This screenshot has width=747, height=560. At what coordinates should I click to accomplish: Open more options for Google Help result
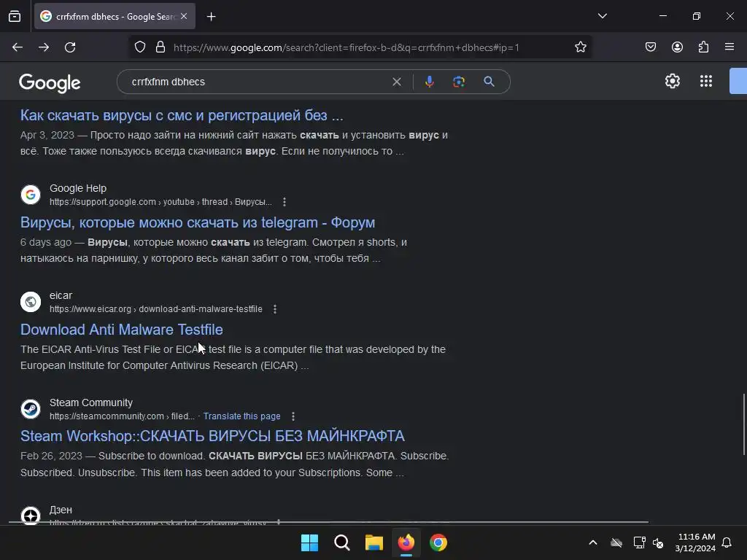click(285, 202)
